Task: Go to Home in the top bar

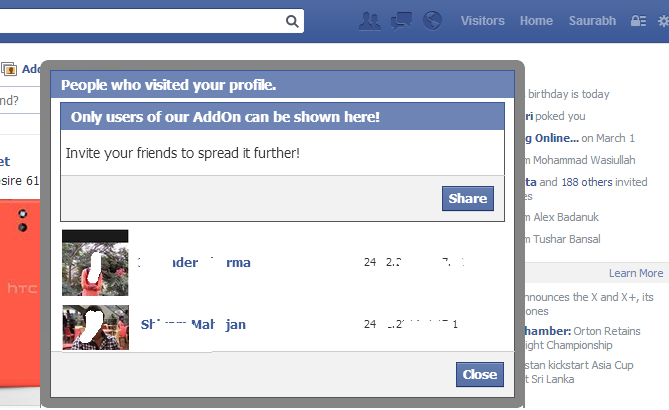Action: [536, 21]
